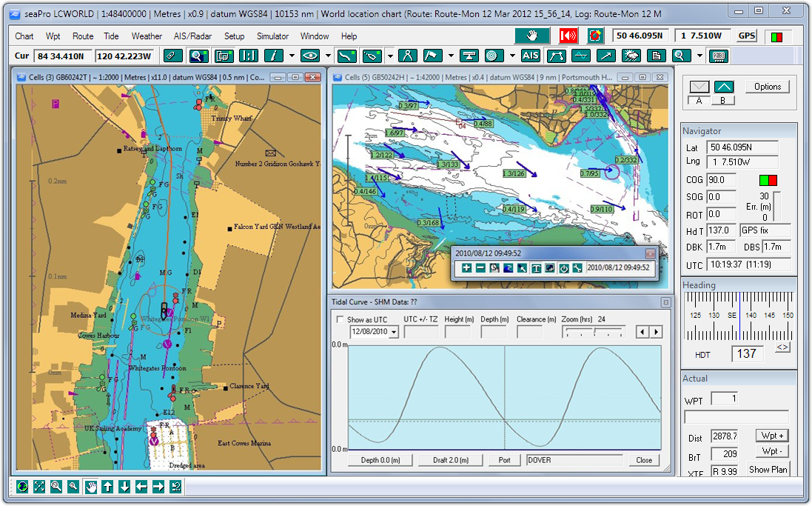
Task: Open the Tide menu
Action: pyautogui.click(x=111, y=36)
